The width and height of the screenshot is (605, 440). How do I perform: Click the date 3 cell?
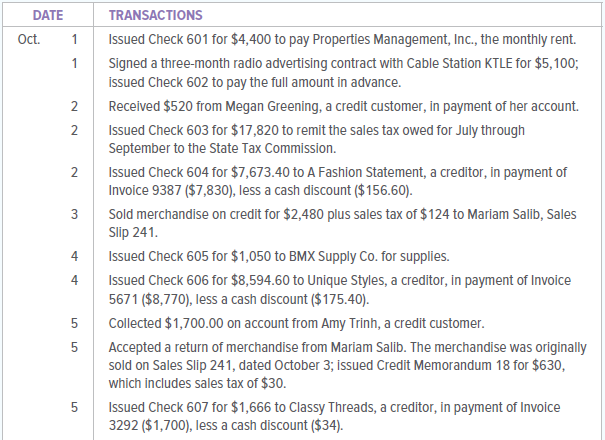(74, 214)
